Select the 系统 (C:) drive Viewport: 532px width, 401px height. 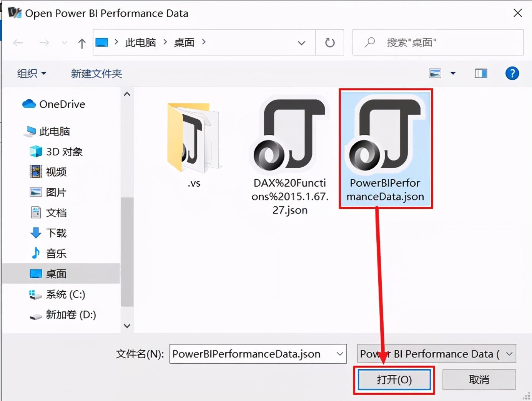click(x=65, y=294)
